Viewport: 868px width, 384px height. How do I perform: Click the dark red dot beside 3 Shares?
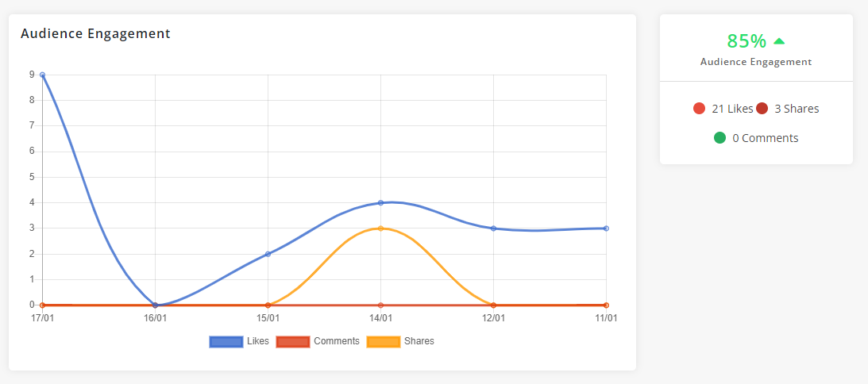pyautogui.click(x=762, y=109)
